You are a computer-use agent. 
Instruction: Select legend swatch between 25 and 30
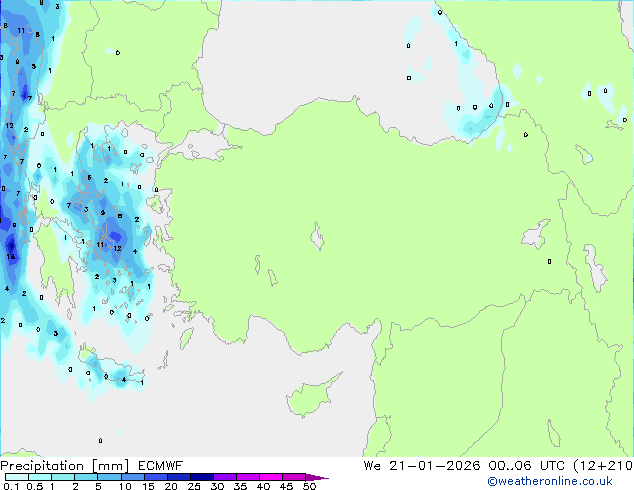(202, 477)
